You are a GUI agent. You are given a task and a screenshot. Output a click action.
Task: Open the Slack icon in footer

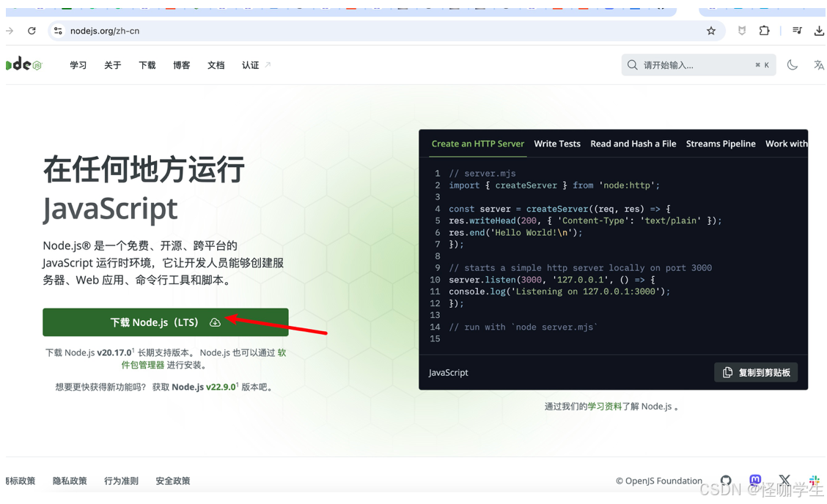[815, 481]
